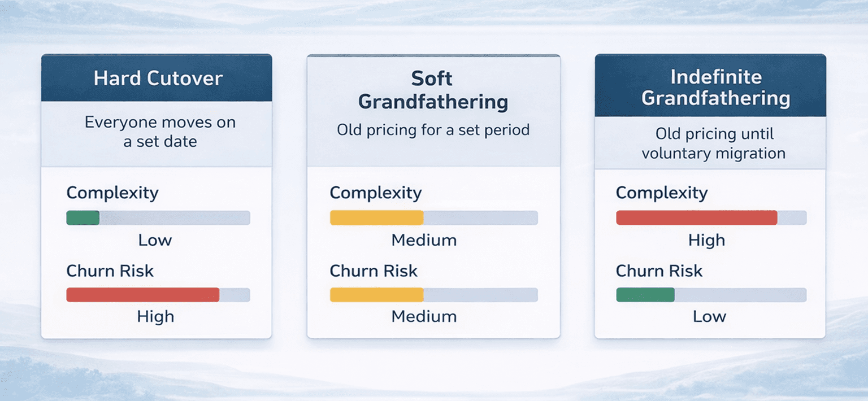Screen dimensions: 868x401
Task: Click the "Low" complexity value under Hard Cutover
Action: click(155, 241)
